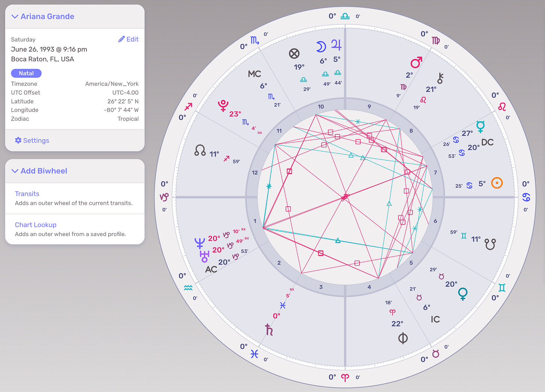Screen dimensions: 545x392
Task: Select the Capricorn sign on the outer ring
Action: (164, 197)
